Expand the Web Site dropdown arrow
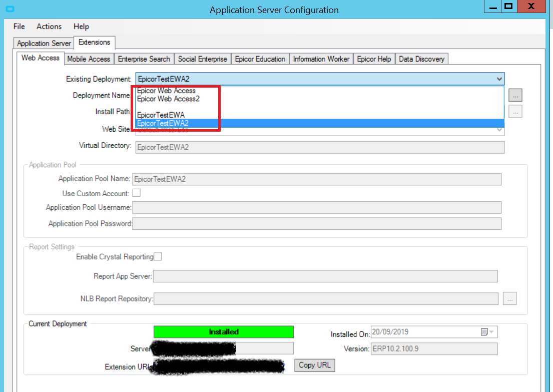Screen dimensions: 553x392 click(x=499, y=130)
